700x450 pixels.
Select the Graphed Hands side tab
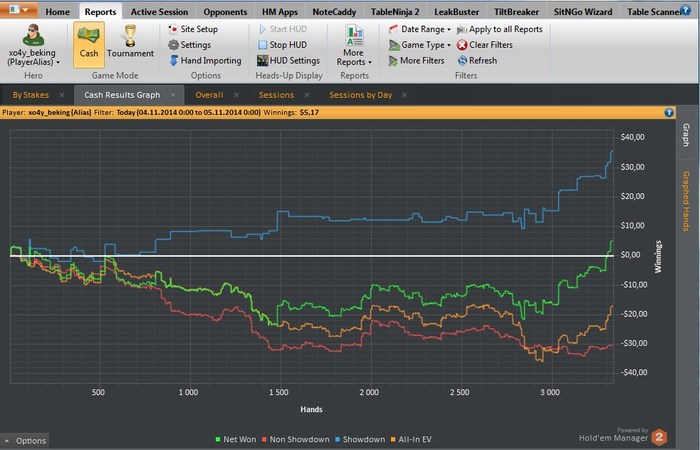[x=687, y=201]
